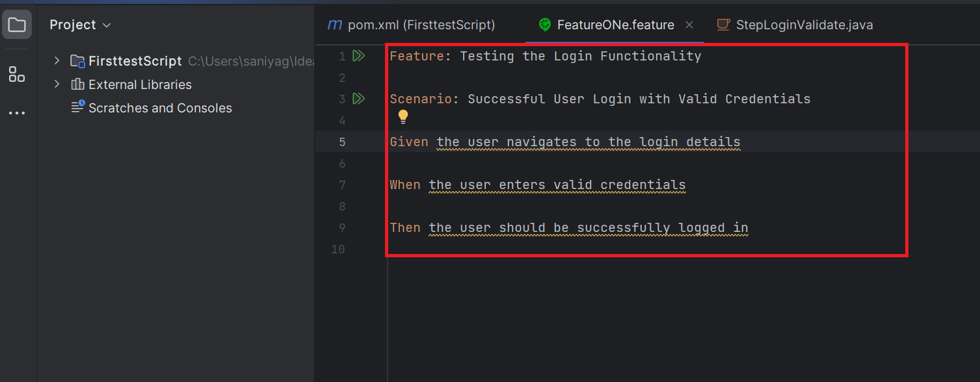This screenshot has width=980, height=382.
Task: Open the Project tool window folder icon
Action: coord(17,25)
